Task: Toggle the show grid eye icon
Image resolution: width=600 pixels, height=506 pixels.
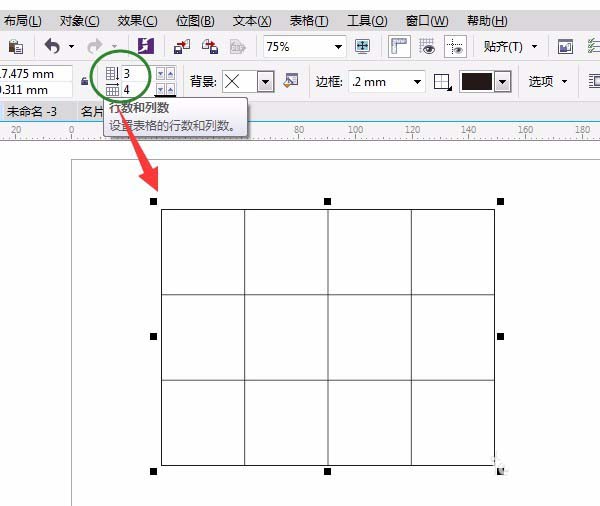Action: pos(427,47)
